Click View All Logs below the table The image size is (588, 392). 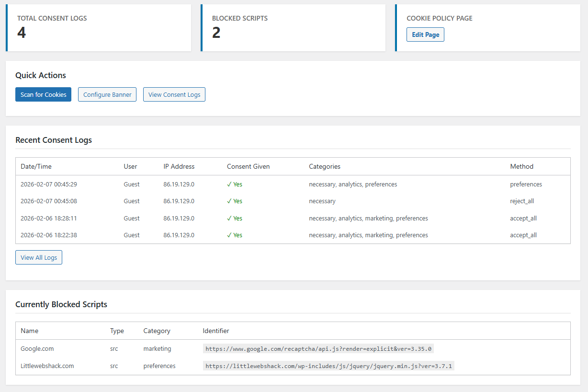pos(38,257)
